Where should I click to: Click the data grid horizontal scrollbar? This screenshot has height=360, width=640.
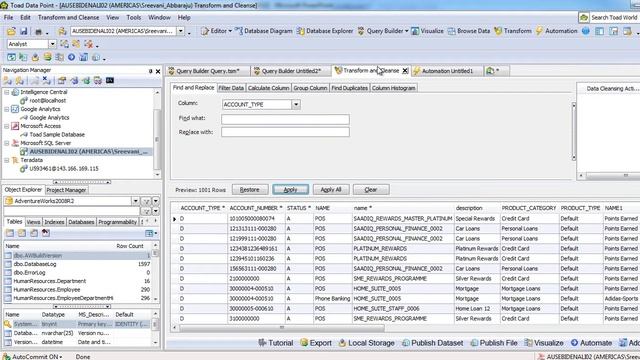pos(282,327)
